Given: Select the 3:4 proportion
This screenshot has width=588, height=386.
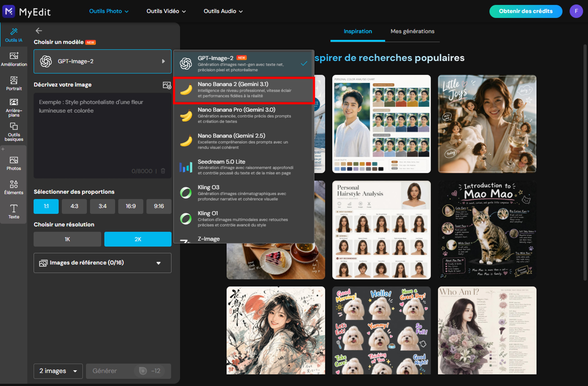Looking at the screenshot, I should click(x=103, y=206).
